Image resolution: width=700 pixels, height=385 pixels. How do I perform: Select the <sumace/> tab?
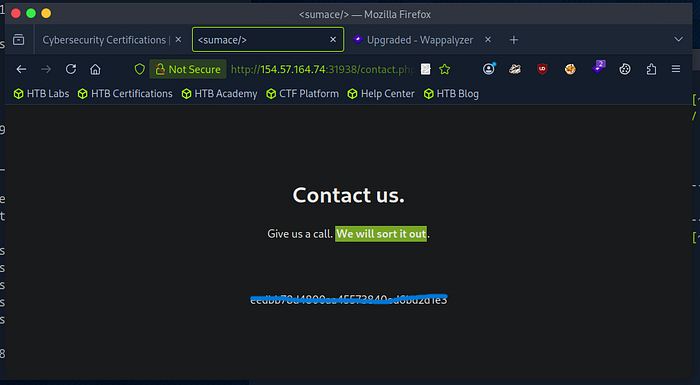click(x=268, y=40)
